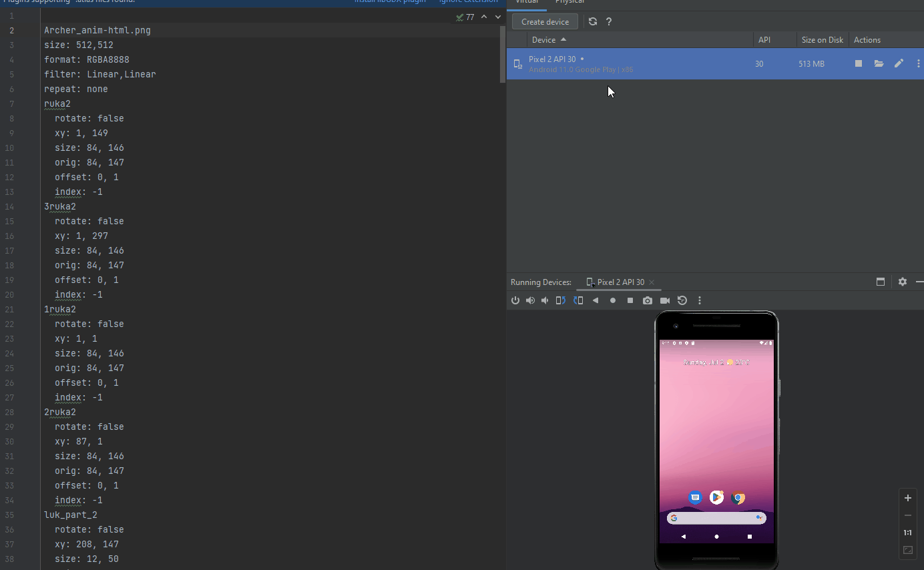
Task: Show Pixel 2 API 30 on disk
Action: 879,63
